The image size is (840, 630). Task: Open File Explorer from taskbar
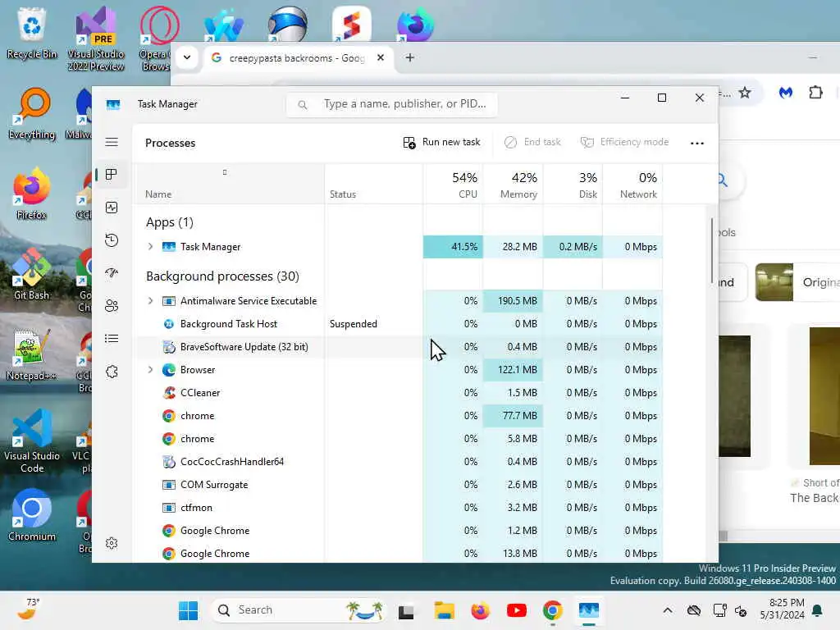[x=444, y=610]
